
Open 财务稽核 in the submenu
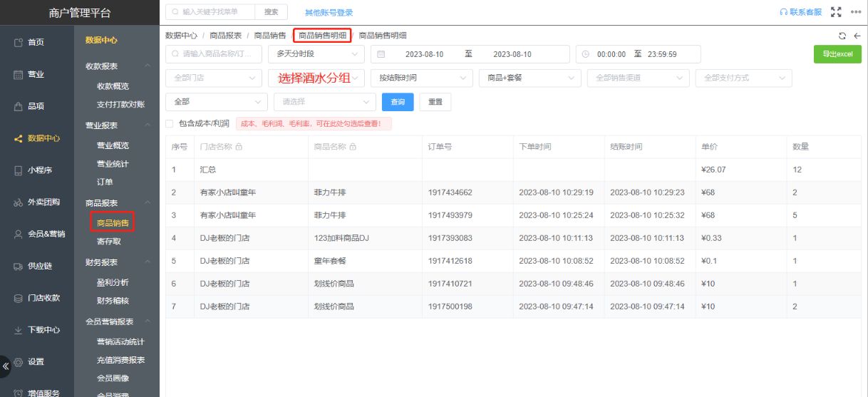tap(113, 301)
